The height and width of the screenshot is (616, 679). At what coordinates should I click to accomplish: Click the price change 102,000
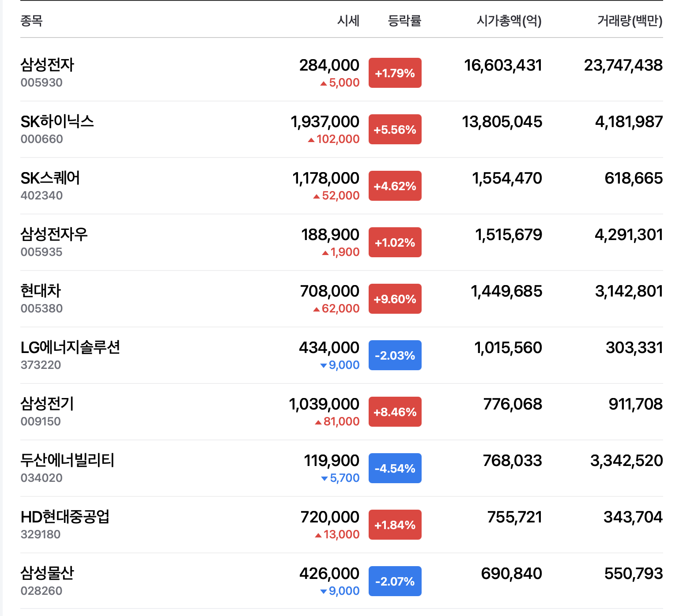[338, 139]
